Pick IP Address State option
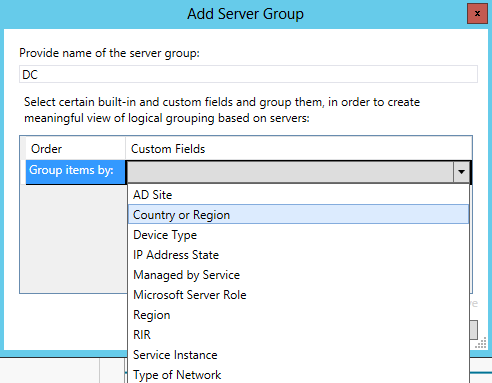This screenshot has height=383, width=492. tap(298, 255)
